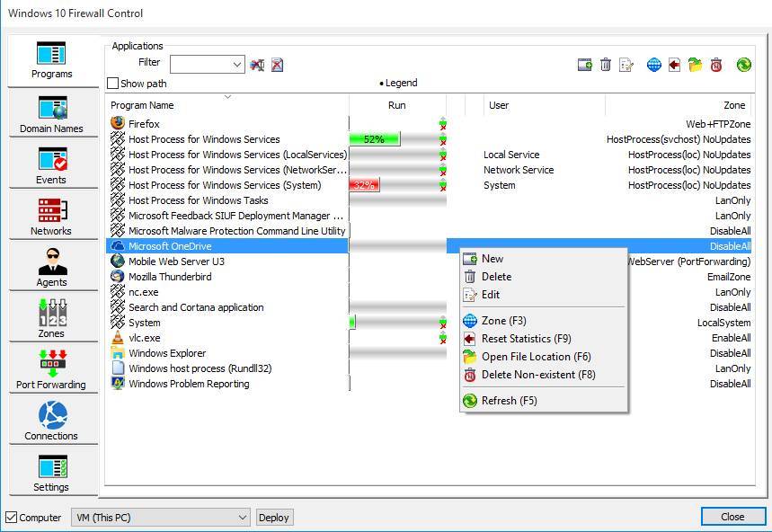Screen dimensions: 772x532
Task: Open the VM (This PC) computer dropdown
Action: pyautogui.click(x=243, y=518)
